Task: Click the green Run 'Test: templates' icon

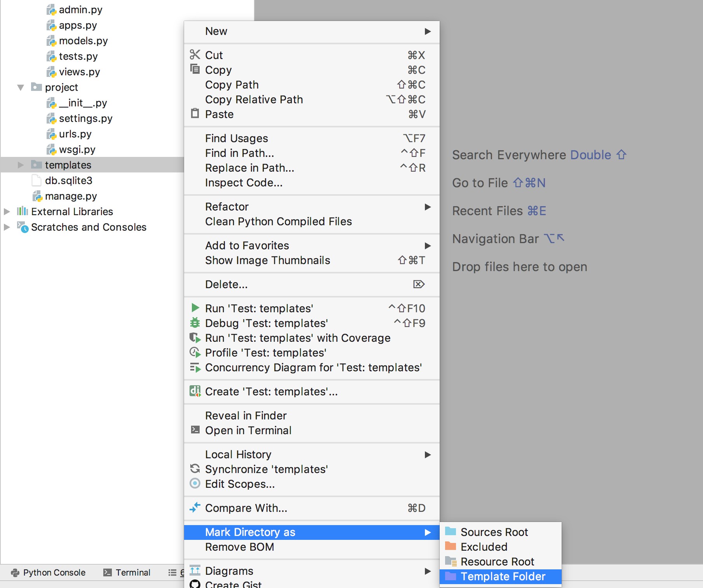Action: (x=195, y=308)
